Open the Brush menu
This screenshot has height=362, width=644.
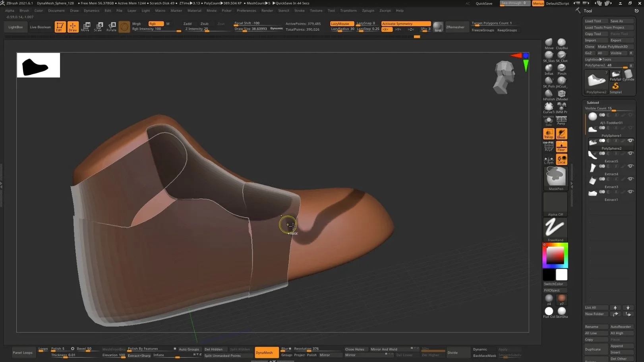(x=24, y=11)
